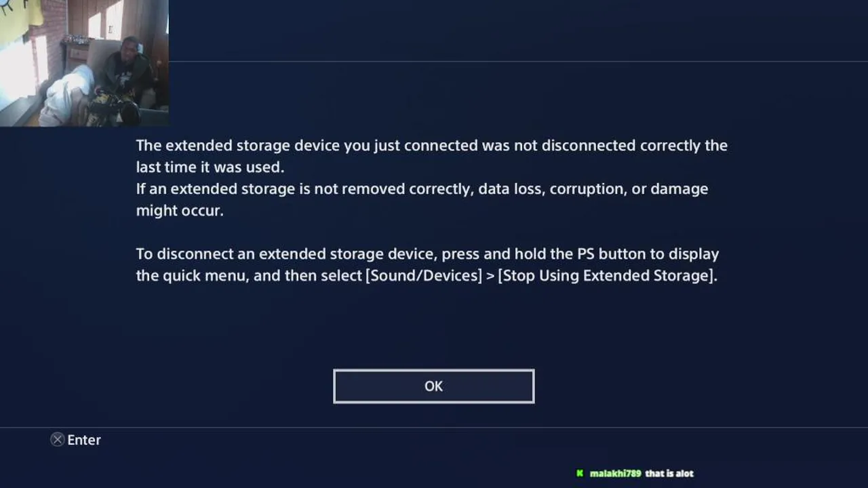Click the Enter label in the footer
The image size is (868, 488).
(84, 440)
